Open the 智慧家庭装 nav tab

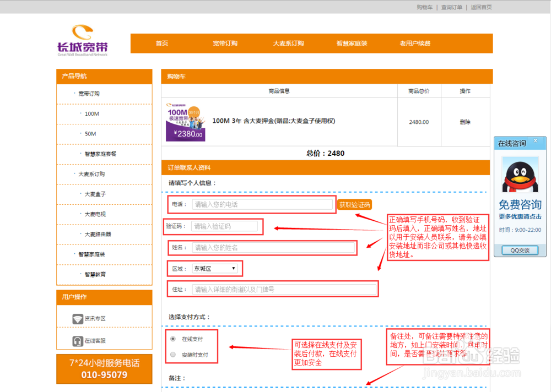[x=352, y=43]
